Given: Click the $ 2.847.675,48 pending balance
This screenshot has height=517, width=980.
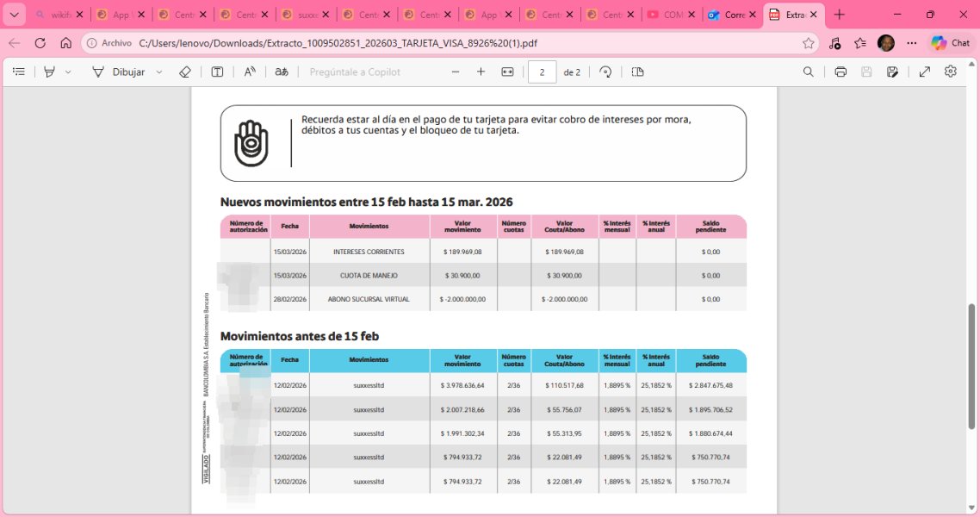Looking at the screenshot, I should coord(710,386).
